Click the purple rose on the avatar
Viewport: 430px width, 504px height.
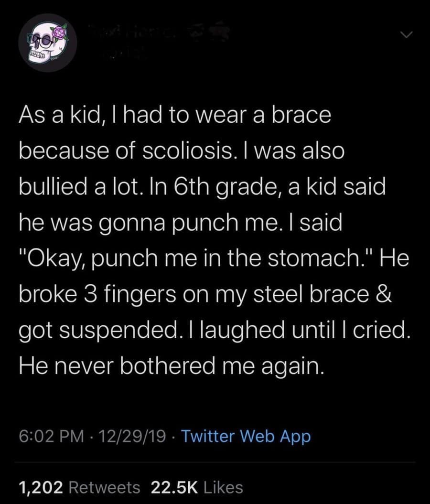pos(60,33)
